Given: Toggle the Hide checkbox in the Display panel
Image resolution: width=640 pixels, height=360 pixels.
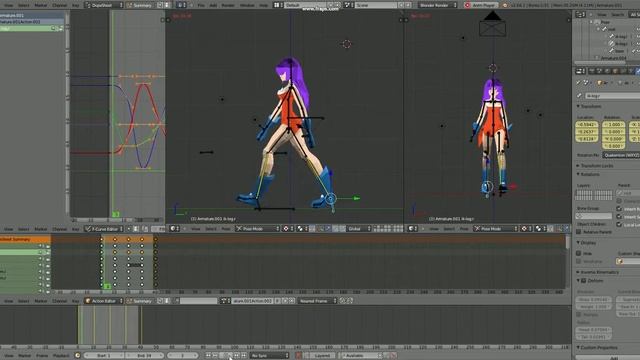Looking at the screenshot, I should click(578, 253).
